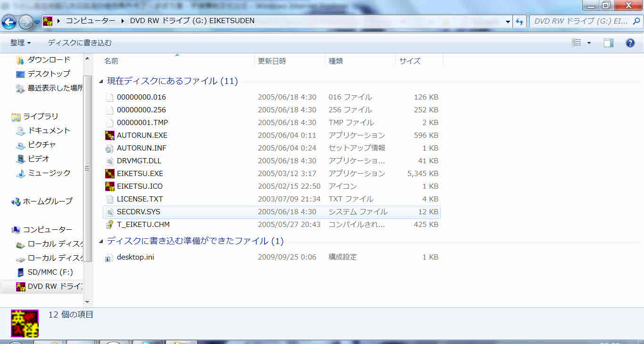The image size is (644, 344).
Task: Click the back navigation arrow
Action: (x=9, y=22)
